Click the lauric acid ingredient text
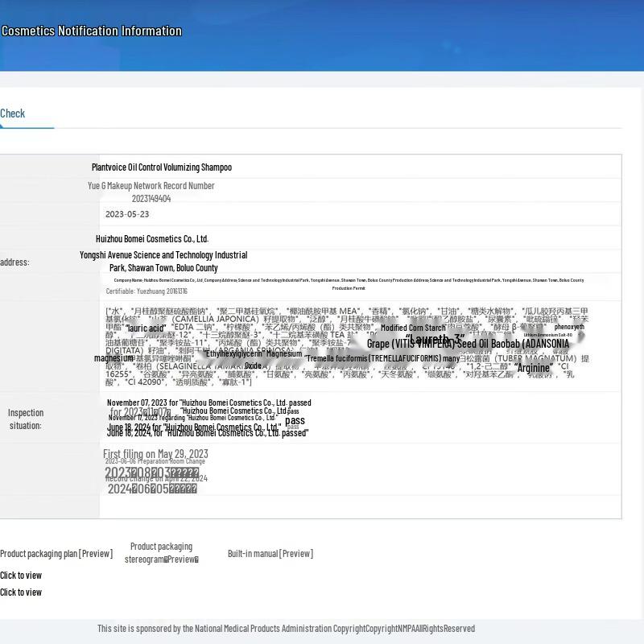This screenshot has width=644, height=644. [146, 328]
